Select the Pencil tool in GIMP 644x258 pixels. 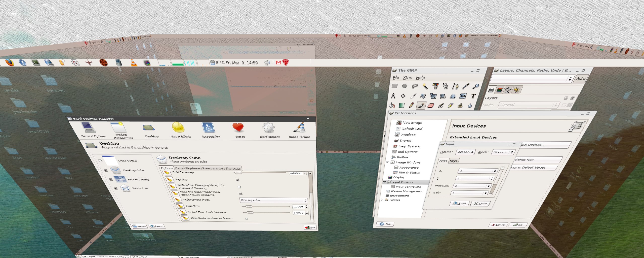pyautogui.click(x=411, y=105)
